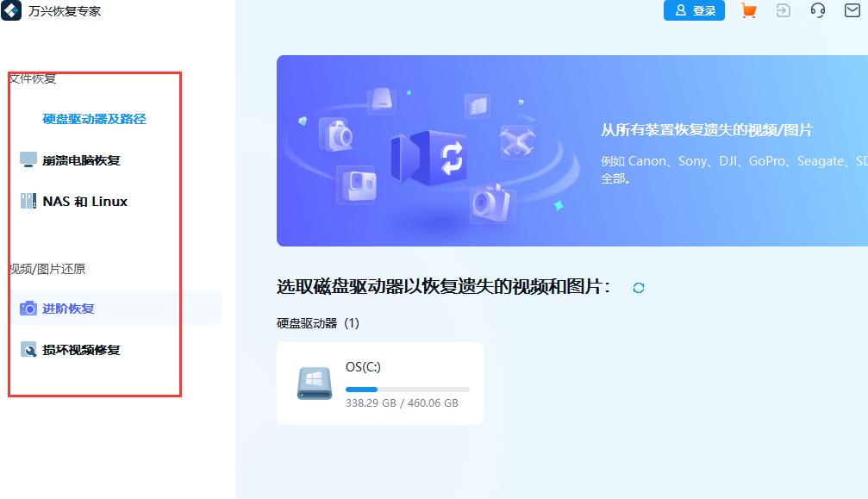868x499 pixels.
Task: Open the mail feedback icon
Action: pos(852,10)
